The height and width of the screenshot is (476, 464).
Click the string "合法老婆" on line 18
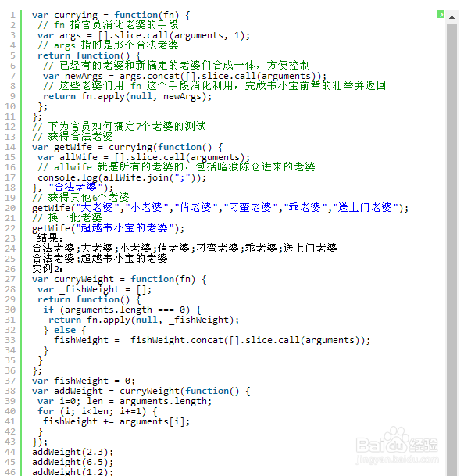pos(76,187)
